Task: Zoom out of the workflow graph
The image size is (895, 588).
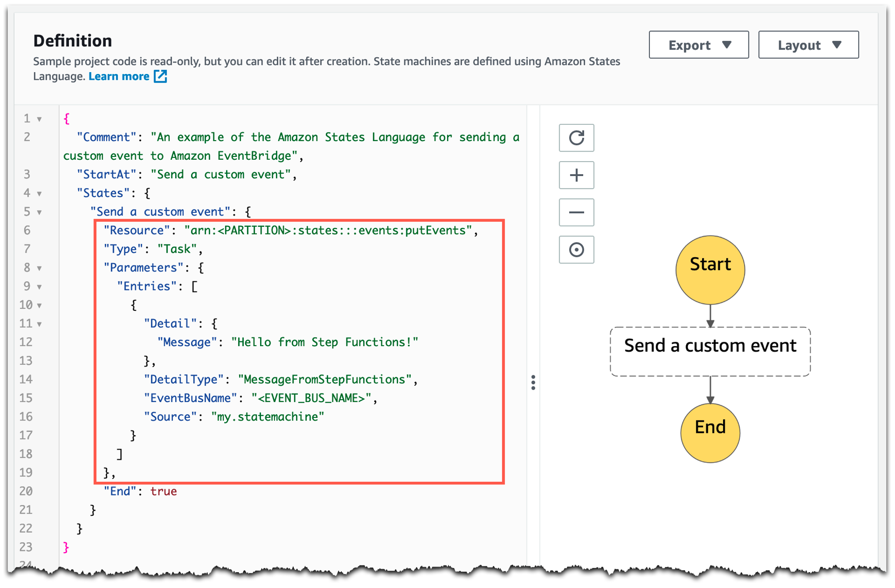Action: [576, 212]
